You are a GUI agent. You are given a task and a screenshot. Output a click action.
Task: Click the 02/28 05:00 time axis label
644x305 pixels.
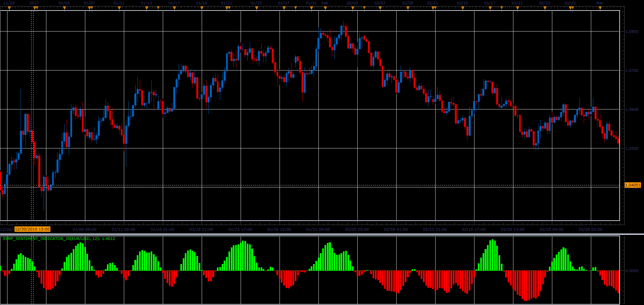point(591,229)
